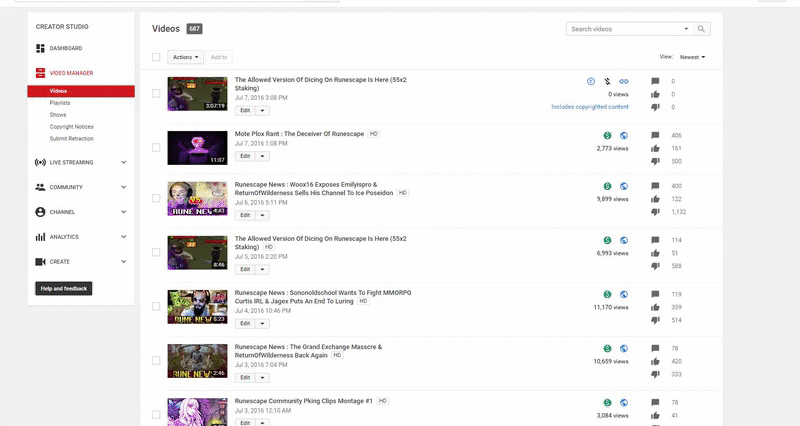Select checkbox for Sononoldschool Wants To Fight video
800x426 pixels.
pos(156,306)
